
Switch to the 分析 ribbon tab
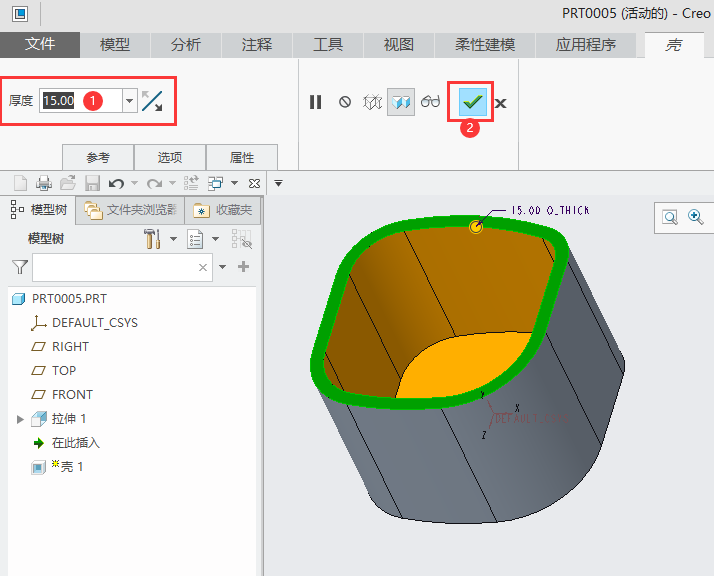coord(186,45)
